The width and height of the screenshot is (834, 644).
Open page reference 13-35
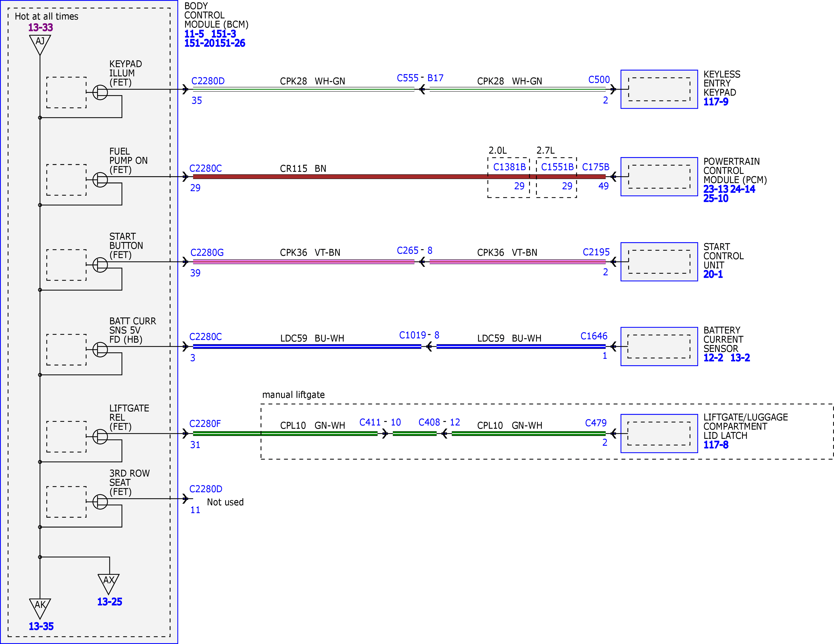point(41,627)
